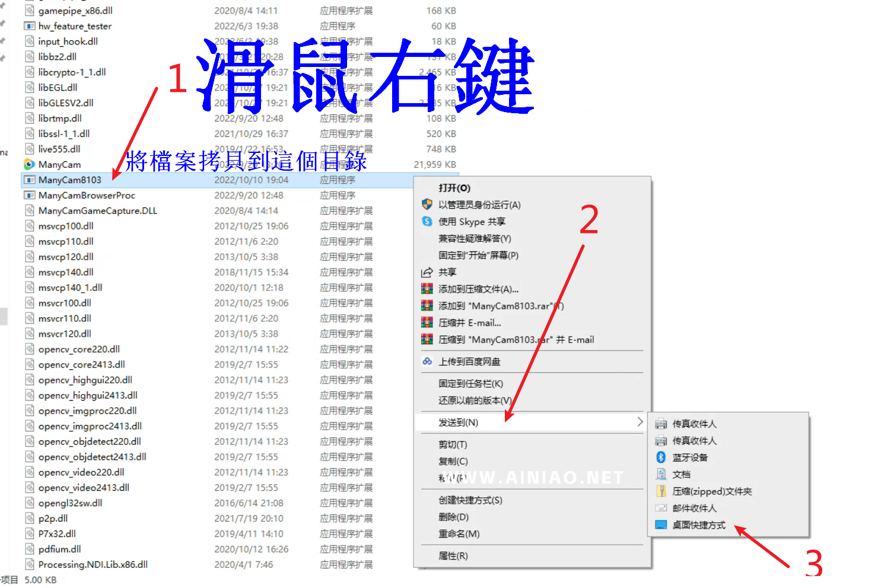878x588 pixels.
Task: Open the 发送到(N) menu entry
Action: [x=532, y=422]
